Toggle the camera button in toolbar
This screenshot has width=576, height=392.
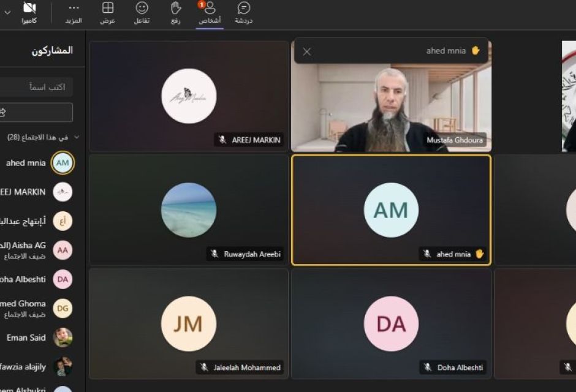(x=29, y=13)
